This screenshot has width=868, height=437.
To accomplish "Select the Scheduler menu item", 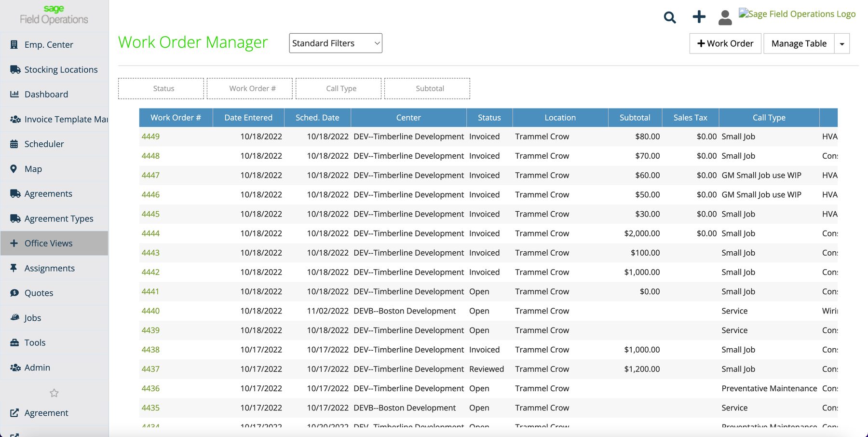I will tap(54, 144).
